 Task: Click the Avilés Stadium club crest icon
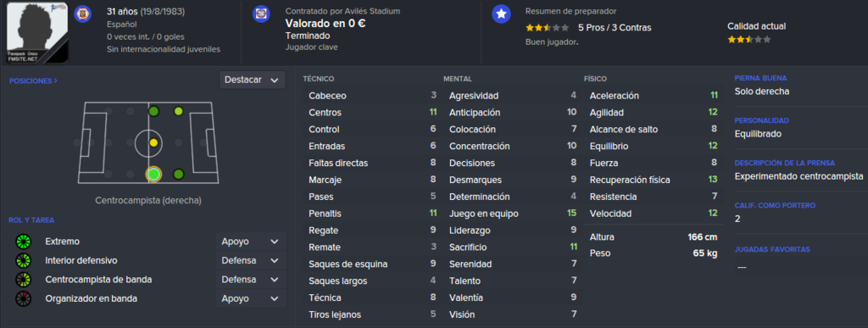click(261, 14)
